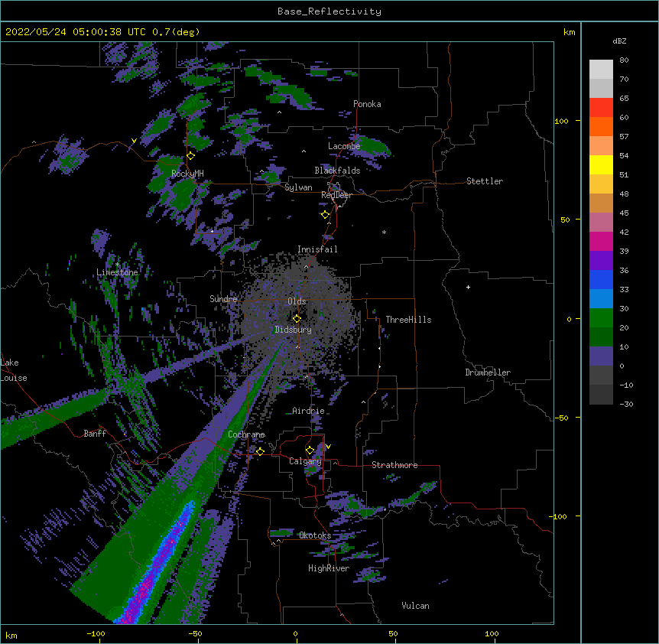Click the RockyMH label
The height and width of the screenshot is (644, 659).
click(187, 174)
